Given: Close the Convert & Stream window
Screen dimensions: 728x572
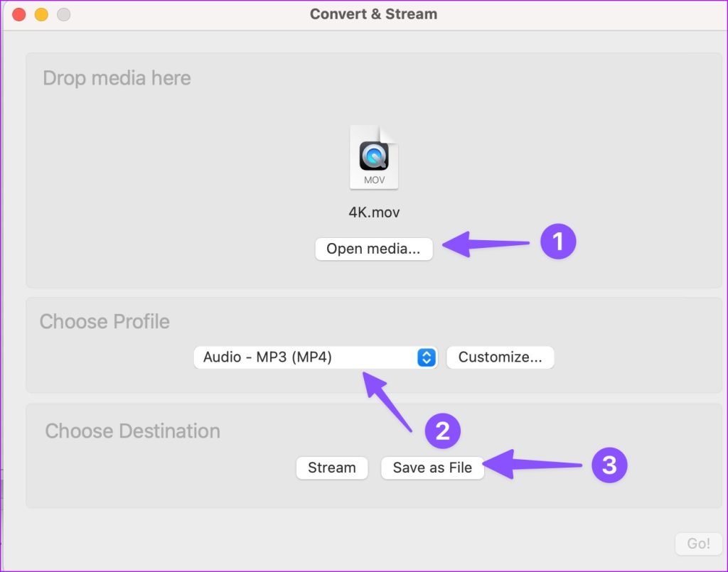Looking at the screenshot, I should (x=19, y=14).
